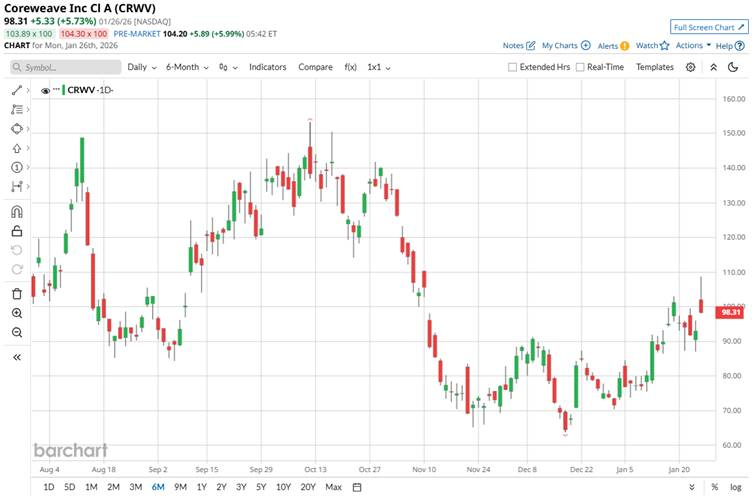
Task: Expand the trend line tool submenu arrow
Action: pos(28,90)
